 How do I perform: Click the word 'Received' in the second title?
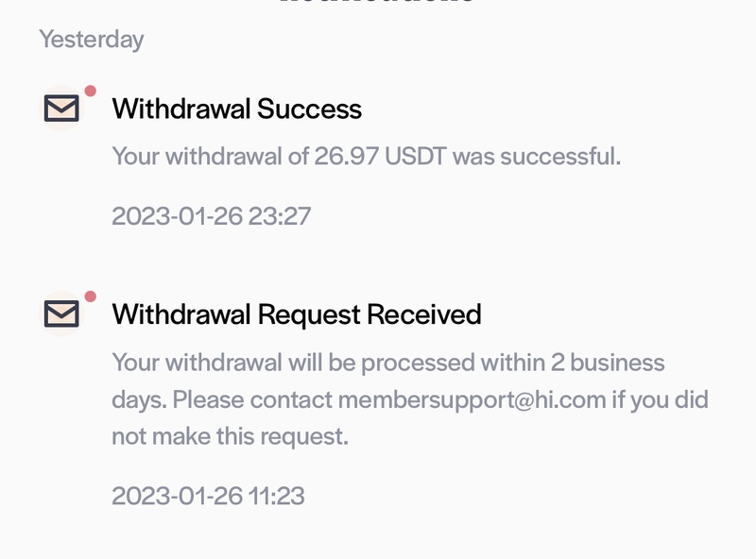[423, 314]
